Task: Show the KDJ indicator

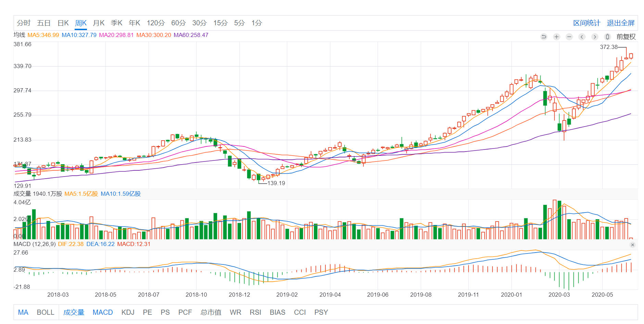Action: 128,312
